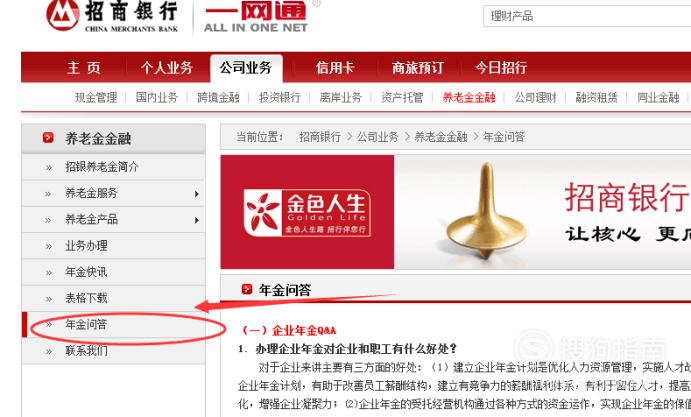Click the China Merchants Bank logo
The width and height of the screenshot is (691, 417).
(112, 16)
